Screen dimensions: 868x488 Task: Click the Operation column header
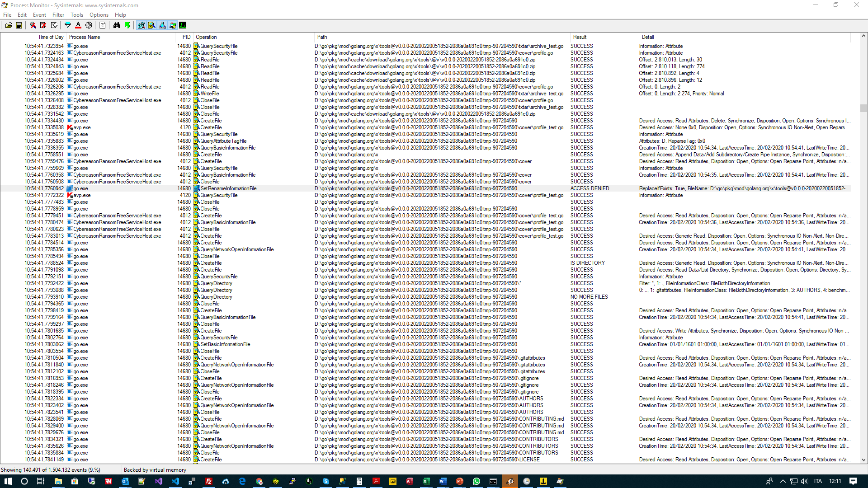(207, 37)
